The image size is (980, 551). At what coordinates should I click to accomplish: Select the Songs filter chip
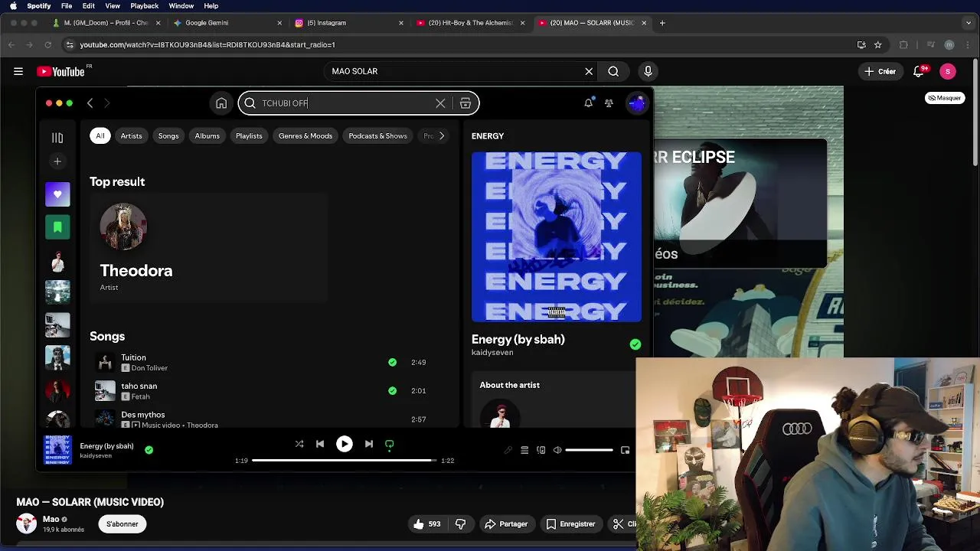[168, 135]
